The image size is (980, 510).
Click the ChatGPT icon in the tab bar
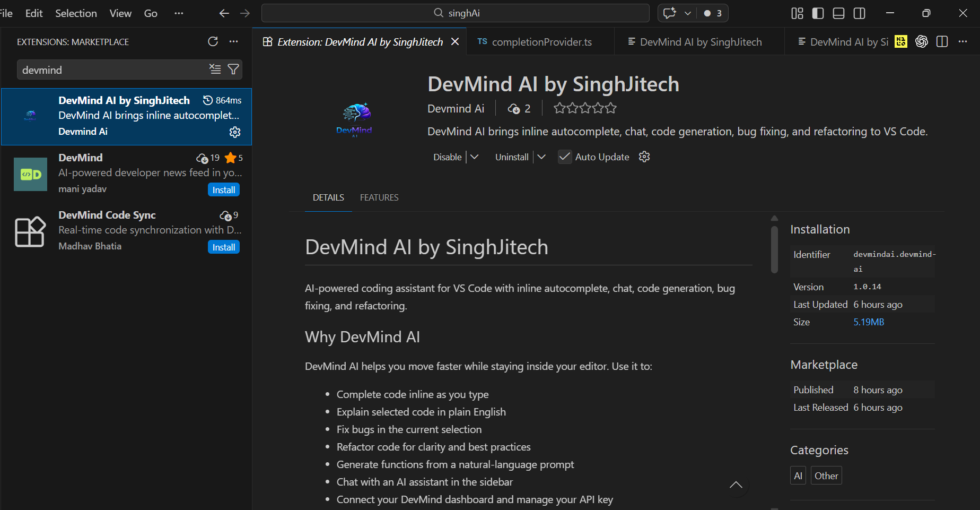tap(922, 41)
